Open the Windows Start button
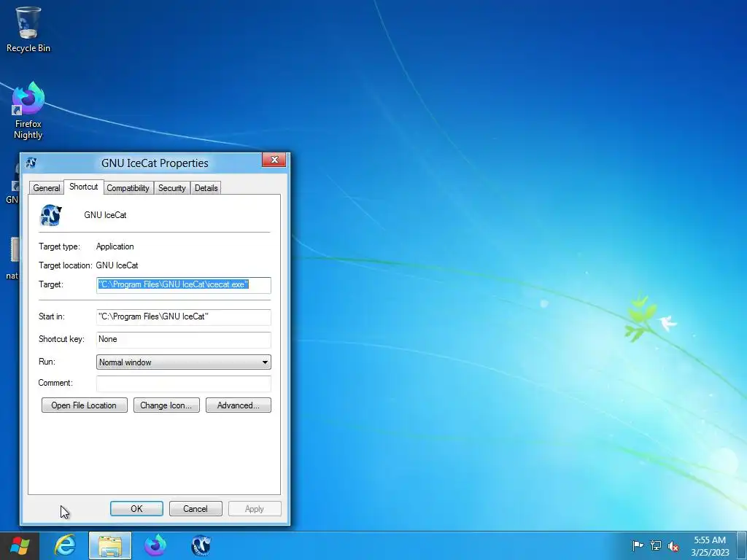Image resolution: width=747 pixels, height=560 pixels. (20, 545)
